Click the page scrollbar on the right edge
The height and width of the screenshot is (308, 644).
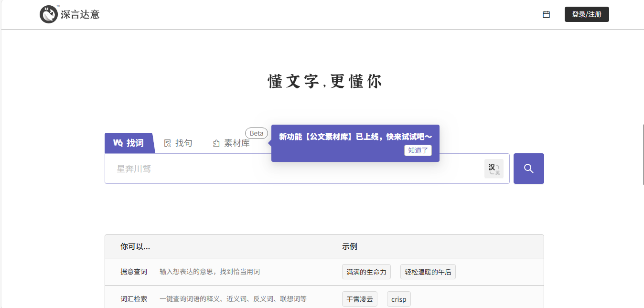point(643,154)
